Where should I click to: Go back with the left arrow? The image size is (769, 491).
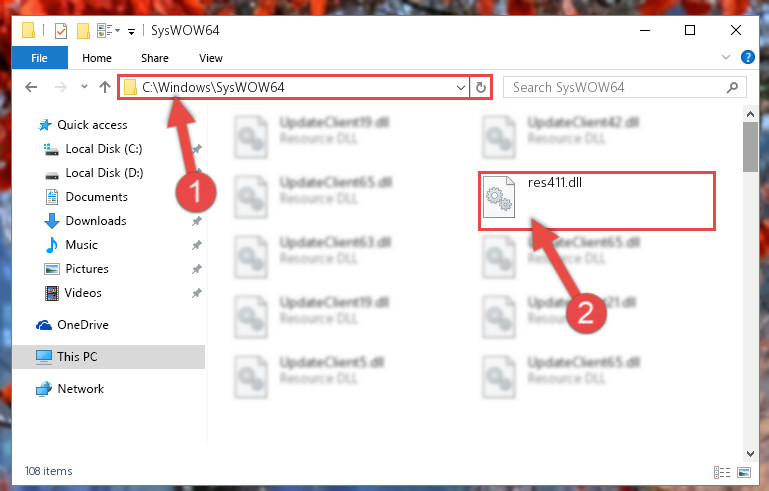31,87
